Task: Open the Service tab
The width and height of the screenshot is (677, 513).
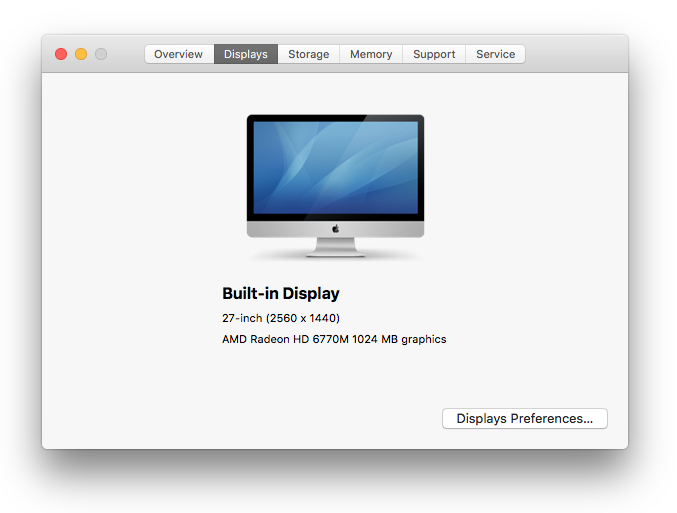Action: 495,54
